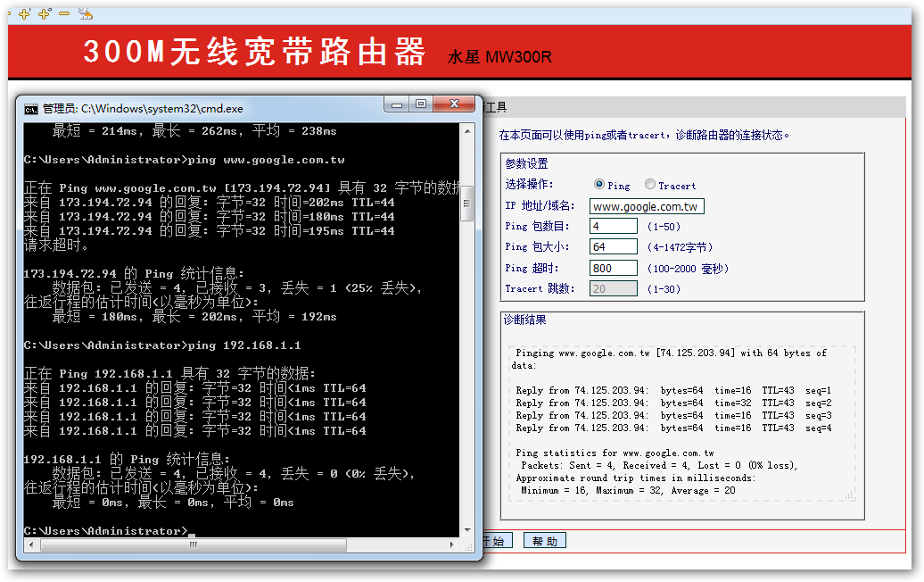Click the 帮助 help button
This screenshot has height=582, width=924.
pyautogui.click(x=544, y=541)
